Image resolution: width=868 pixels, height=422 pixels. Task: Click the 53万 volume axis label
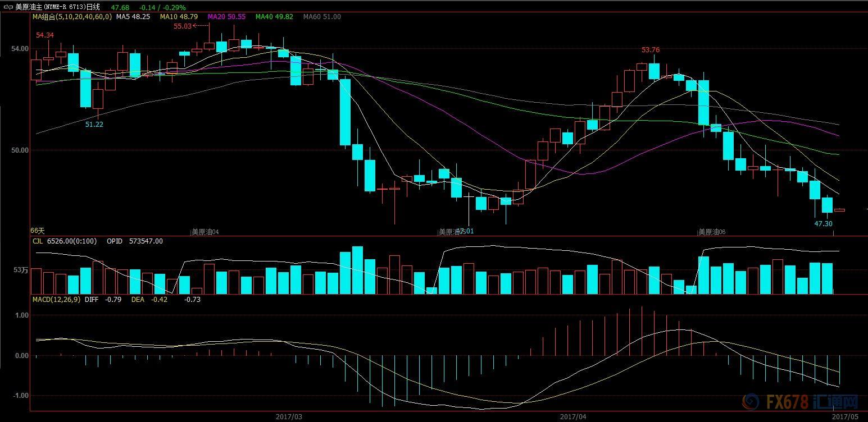tap(21, 270)
